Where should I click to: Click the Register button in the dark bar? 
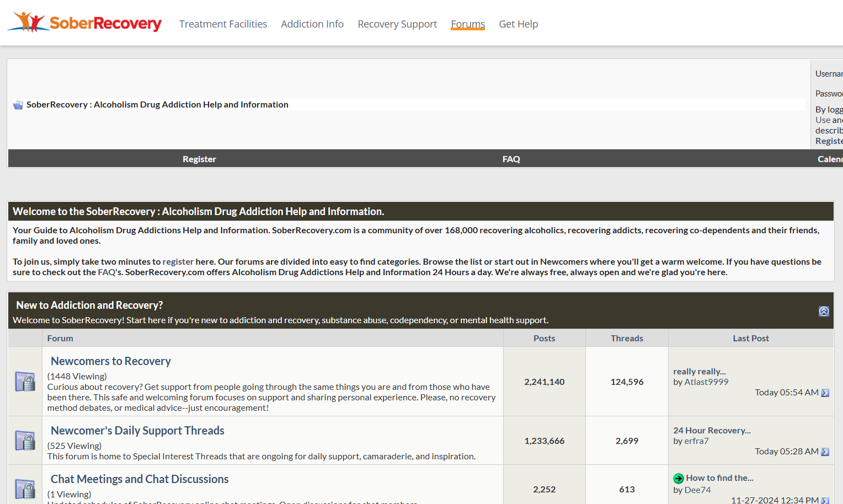coord(199,159)
